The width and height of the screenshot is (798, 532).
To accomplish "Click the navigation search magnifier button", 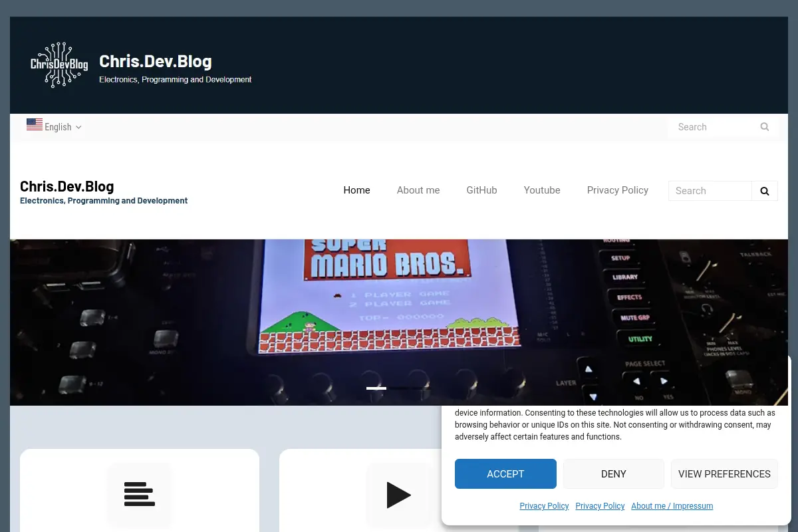I will (x=765, y=191).
